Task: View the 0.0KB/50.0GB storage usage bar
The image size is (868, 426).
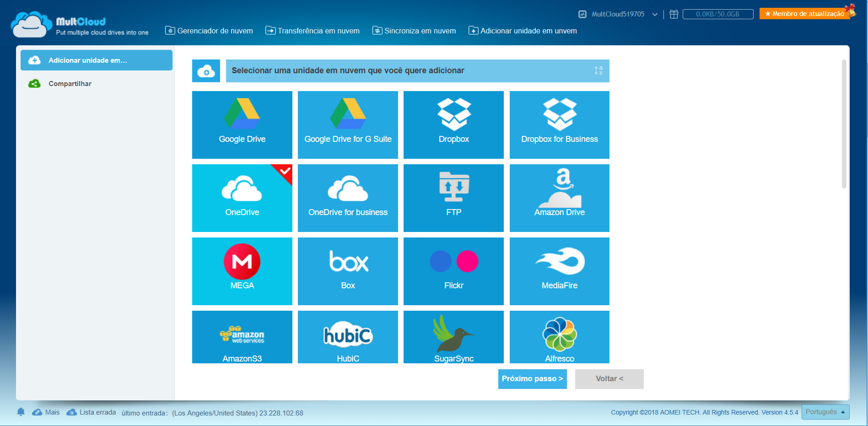Action: click(718, 14)
